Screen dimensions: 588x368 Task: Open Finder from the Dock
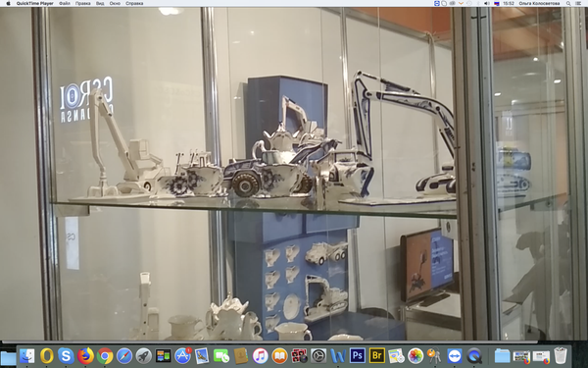pyautogui.click(x=27, y=355)
